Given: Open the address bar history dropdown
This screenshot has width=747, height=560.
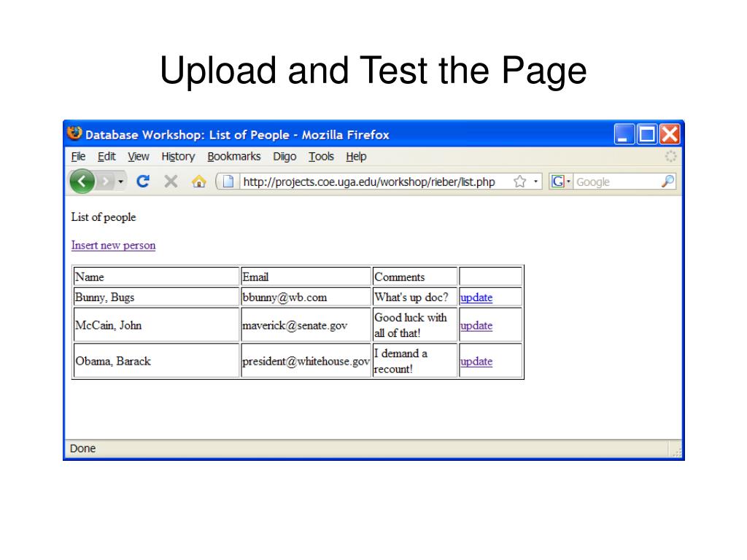Looking at the screenshot, I should (536, 182).
